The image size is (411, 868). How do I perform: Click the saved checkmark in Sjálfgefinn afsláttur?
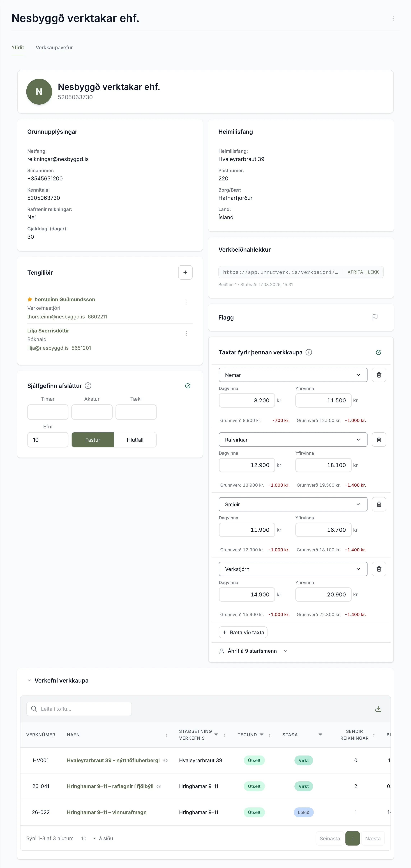click(x=188, y=385)
